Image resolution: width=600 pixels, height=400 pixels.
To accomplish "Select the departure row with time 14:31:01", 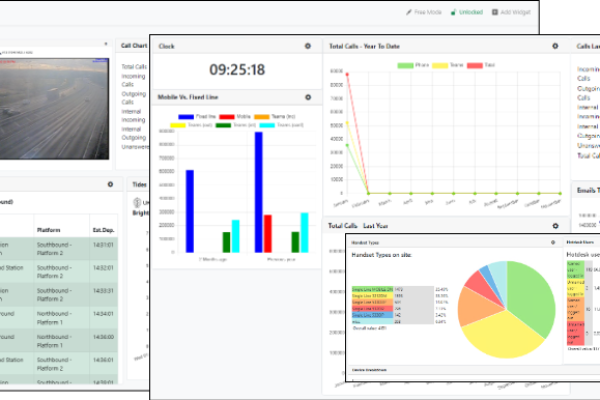I will pos(59,249).
